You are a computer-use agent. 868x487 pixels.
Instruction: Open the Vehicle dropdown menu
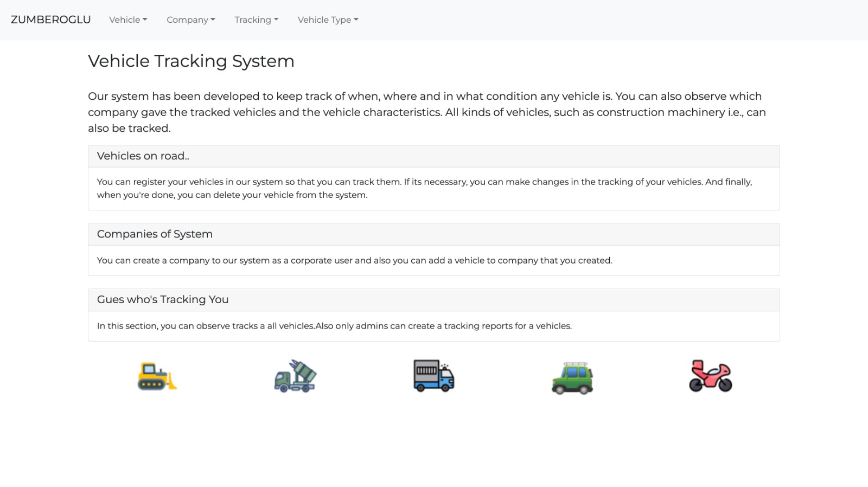coord(128,20)
